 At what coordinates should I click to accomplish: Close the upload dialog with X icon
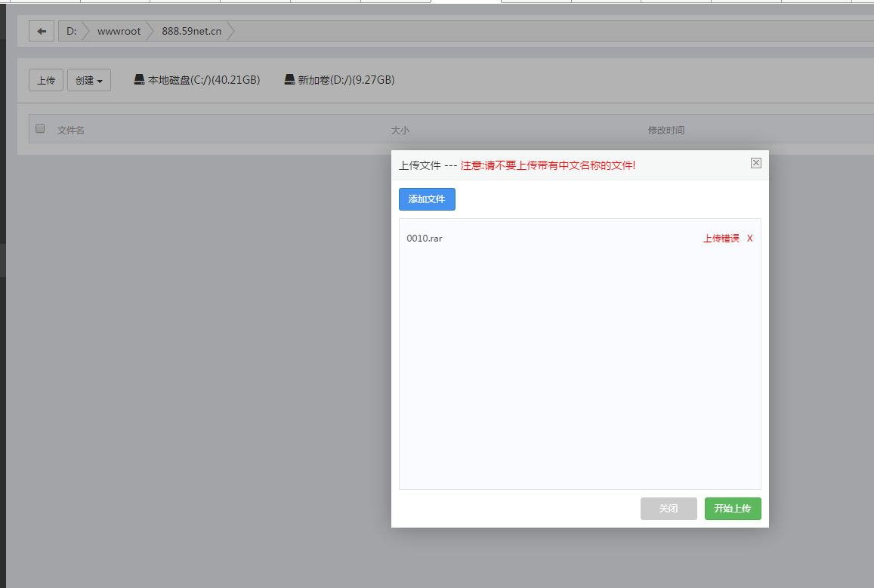[756, 162]
